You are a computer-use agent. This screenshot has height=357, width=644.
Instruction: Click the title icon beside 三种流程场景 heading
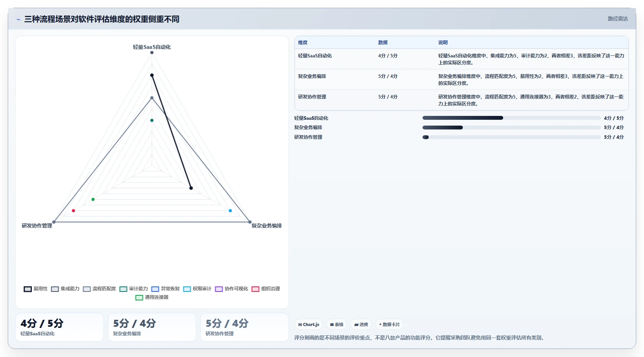click(18, 19)
